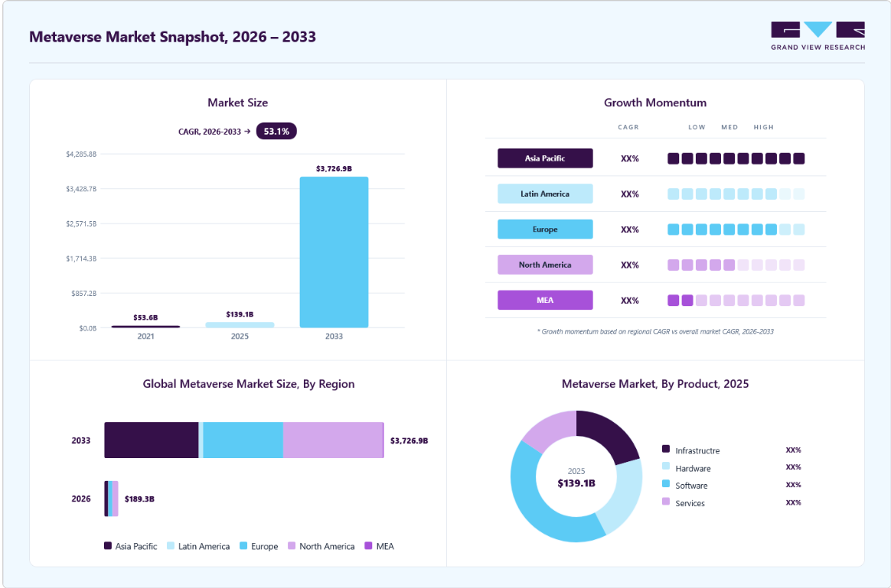Click the North America legend swatch below region chart

point(291,546)
